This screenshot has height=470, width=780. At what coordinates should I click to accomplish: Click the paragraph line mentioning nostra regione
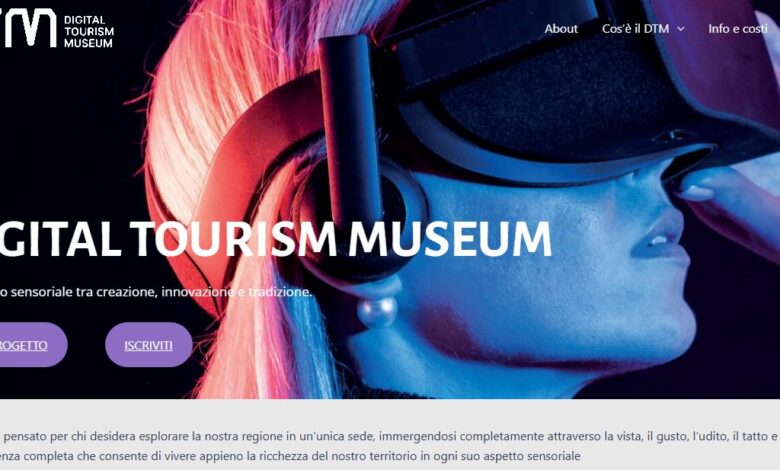(389, 436)
